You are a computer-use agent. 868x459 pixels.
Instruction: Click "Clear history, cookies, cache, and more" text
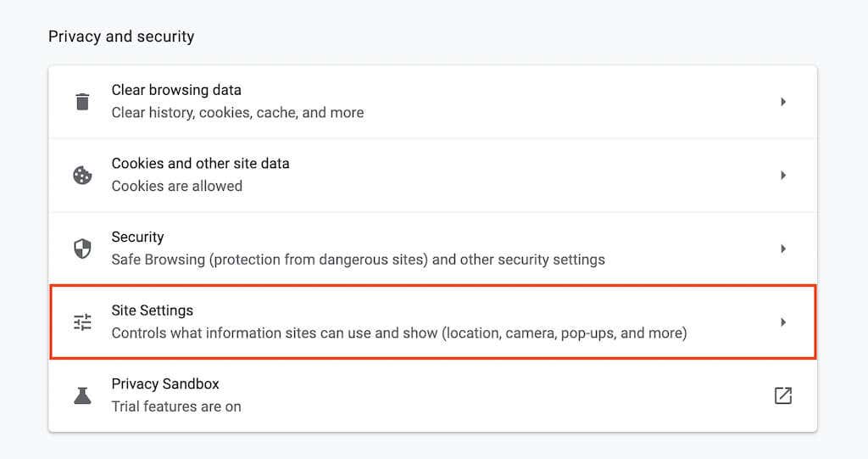pyautogui.click(x=237, y=112)
